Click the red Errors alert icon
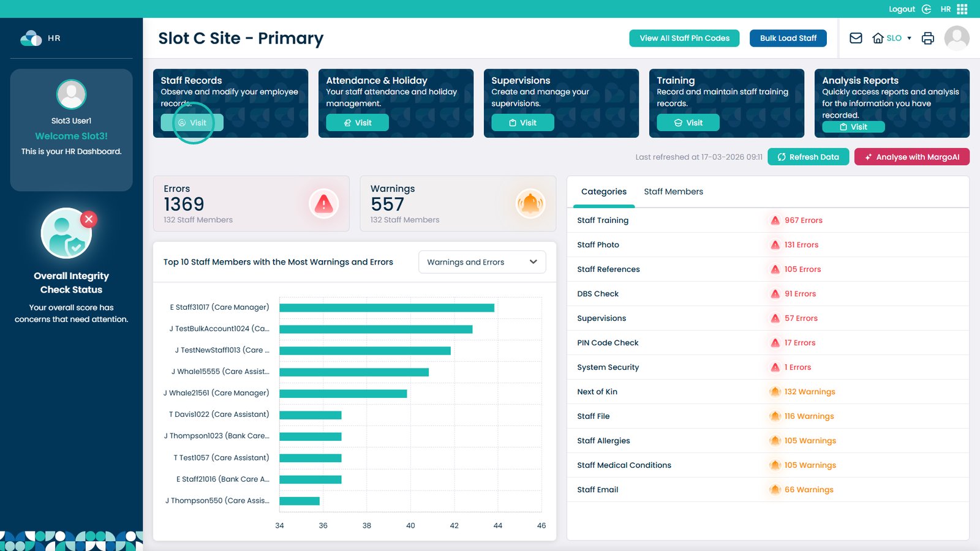Screen dimensions: 980x551 [x=323, y=204]
